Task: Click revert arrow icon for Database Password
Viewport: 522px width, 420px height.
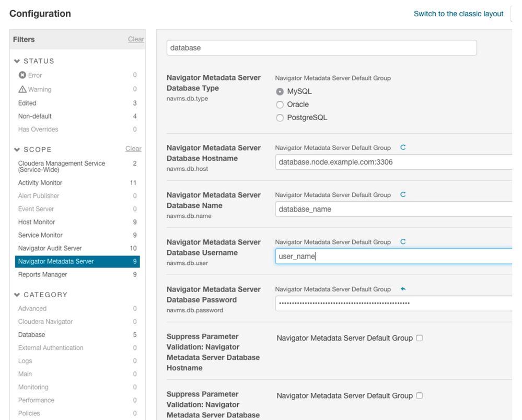Action: 403,289
